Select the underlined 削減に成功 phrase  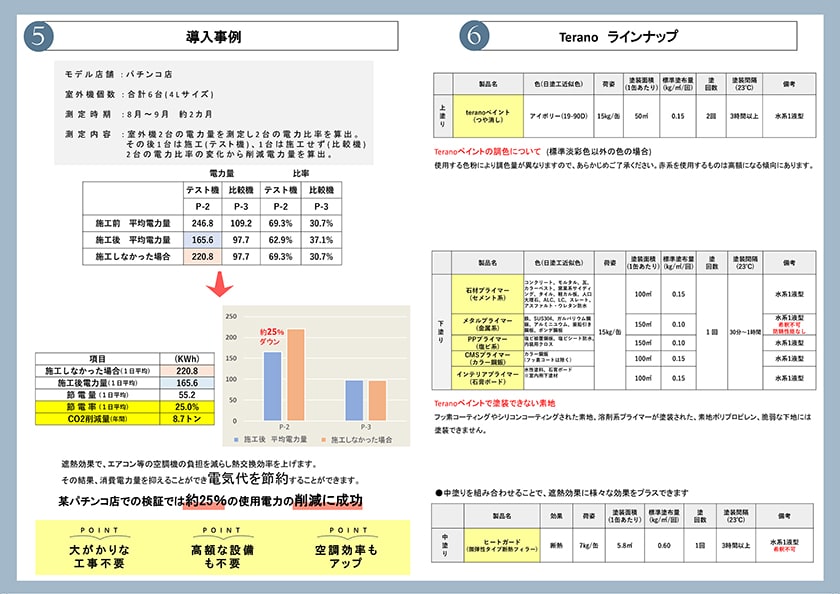[328, 501]
